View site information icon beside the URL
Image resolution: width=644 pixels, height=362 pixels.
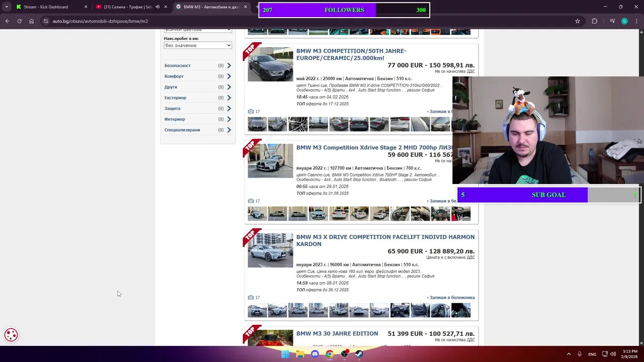(46, 21)
